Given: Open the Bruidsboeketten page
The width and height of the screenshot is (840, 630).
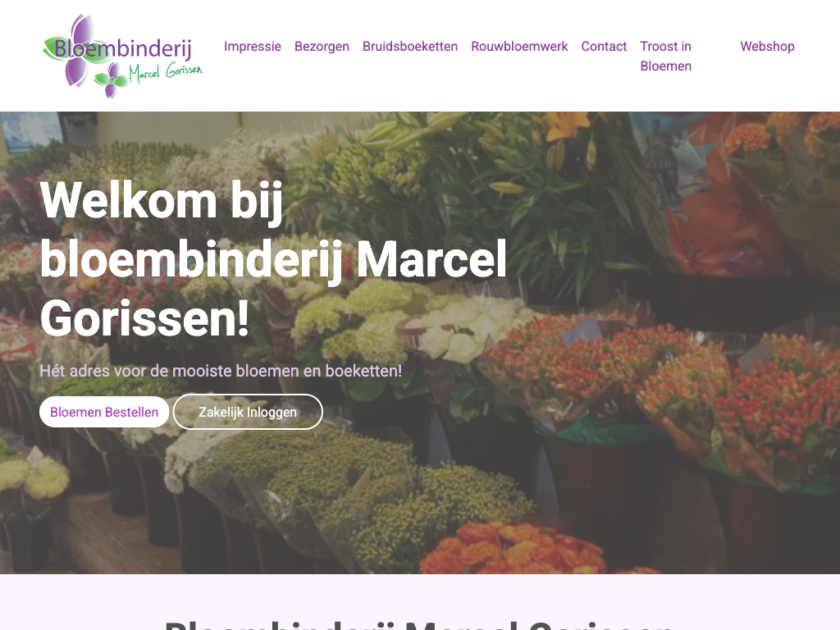Looking at the screenshot, I should click(410, 47).
